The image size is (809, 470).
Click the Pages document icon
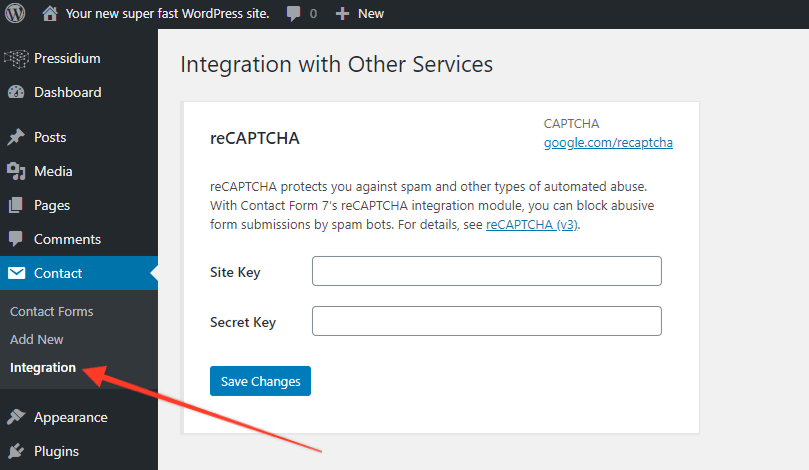16,205
